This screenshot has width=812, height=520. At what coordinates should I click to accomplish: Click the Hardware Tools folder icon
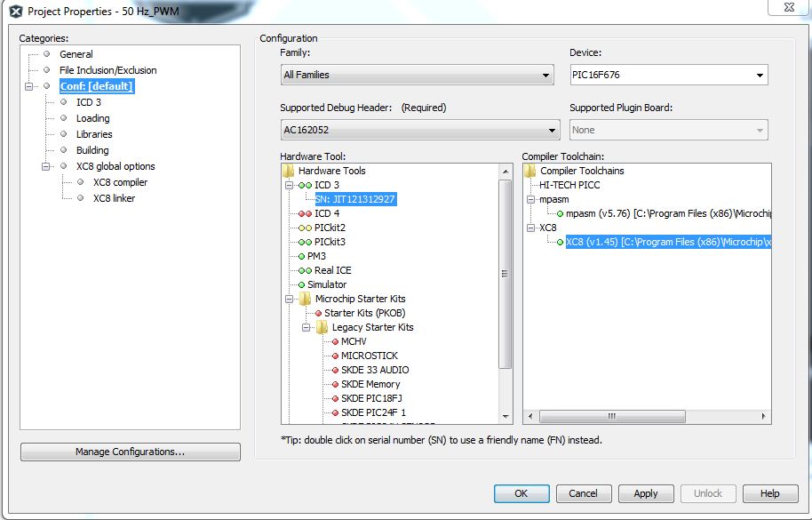point(288,171)
